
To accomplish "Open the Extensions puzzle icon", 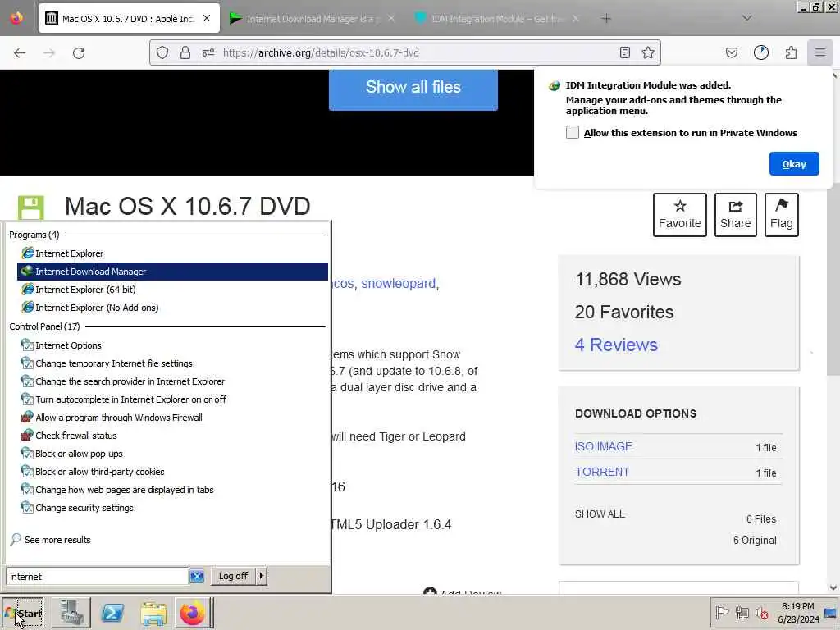I will [x=792, y=52].
